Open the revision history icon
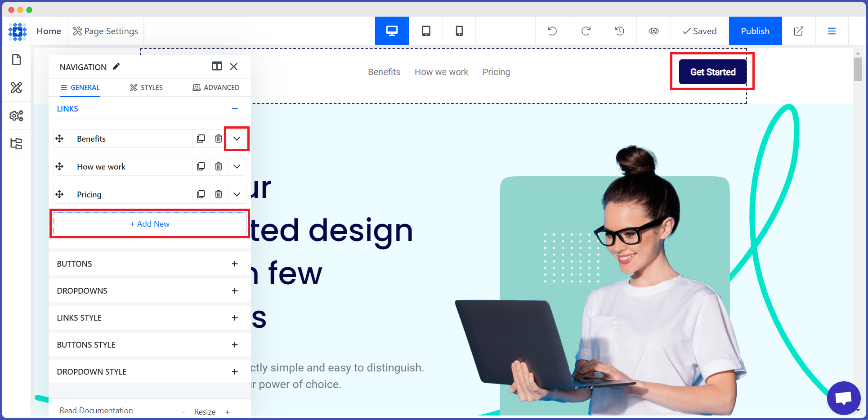This screenshot has width=868, height=420. (x=619, y=31)
